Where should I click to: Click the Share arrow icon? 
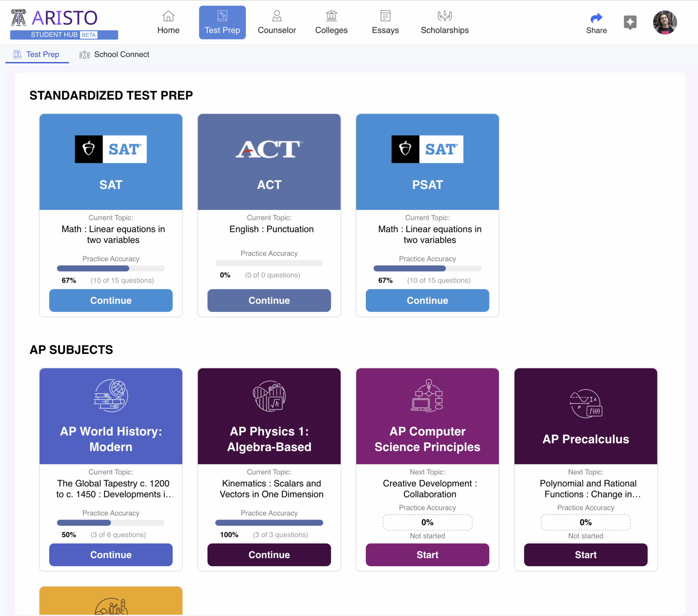(596, 18)
